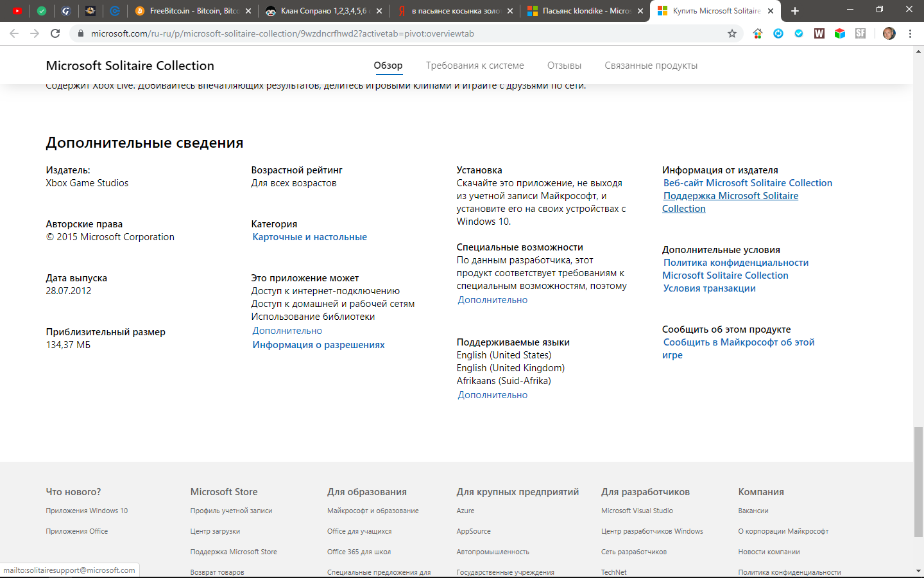Open the Chrome profile avatar
This screenshot has height=578, width=924.
[889, 33]
